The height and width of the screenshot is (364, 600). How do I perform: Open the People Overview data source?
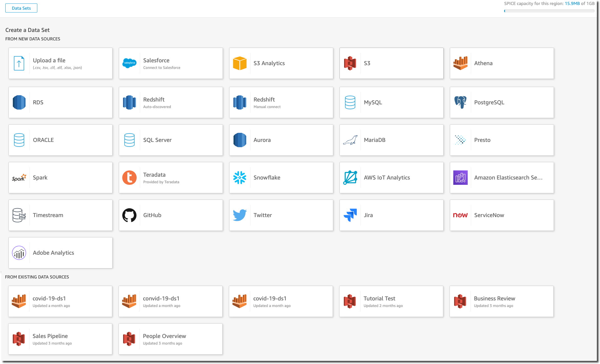click(x=171, y=339)
